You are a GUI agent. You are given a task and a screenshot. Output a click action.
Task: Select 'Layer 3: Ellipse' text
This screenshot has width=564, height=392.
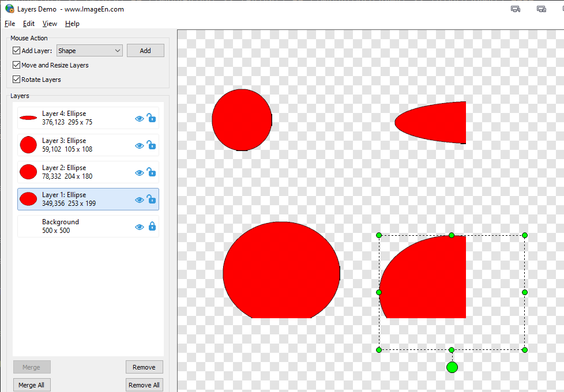pyautogui.click(x=64, y=141)
